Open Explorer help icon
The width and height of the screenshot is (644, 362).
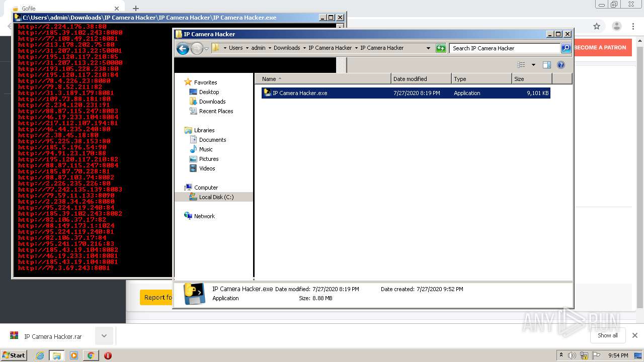[x=561, y=65]
